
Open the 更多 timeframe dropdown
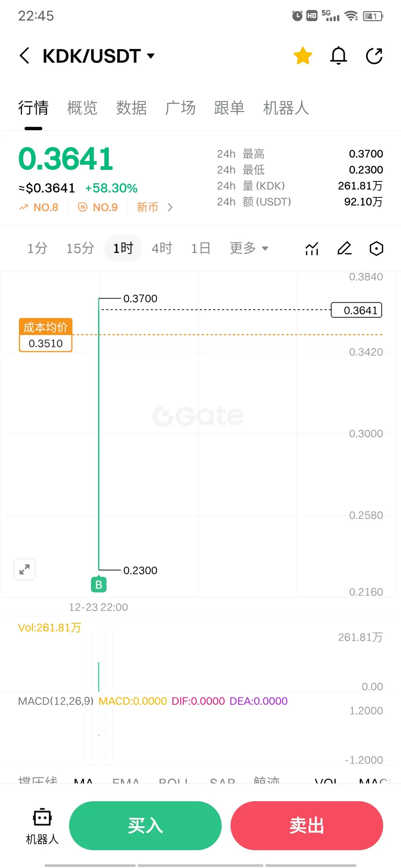(x=249, y=248)
